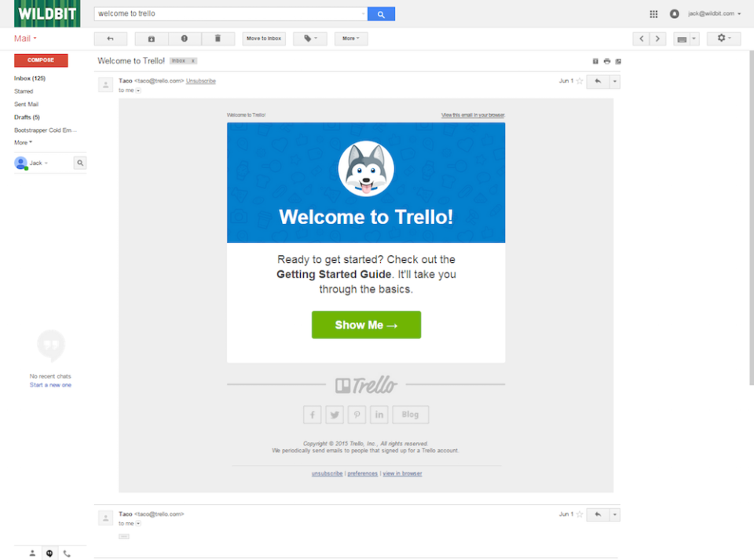Click View this email in your browser
Image resolution: width=754 pixels, height=560 pixels.
pos(473,115)
